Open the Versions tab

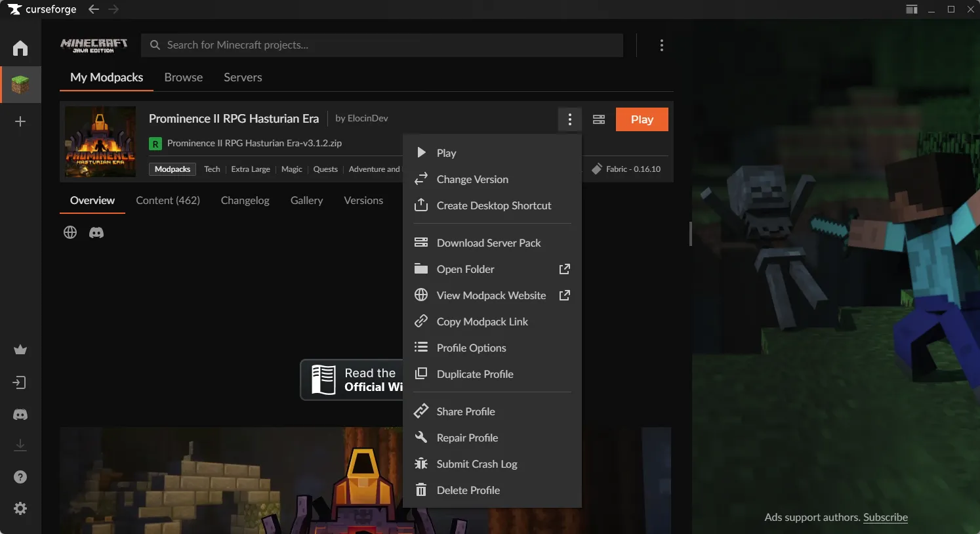tap(363, 201)
